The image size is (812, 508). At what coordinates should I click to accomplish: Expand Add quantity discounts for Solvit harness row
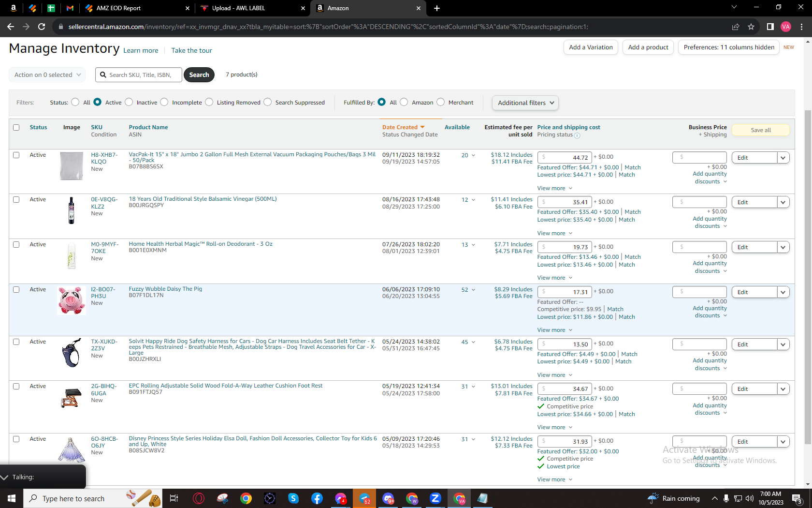click(x=710, y=364)
